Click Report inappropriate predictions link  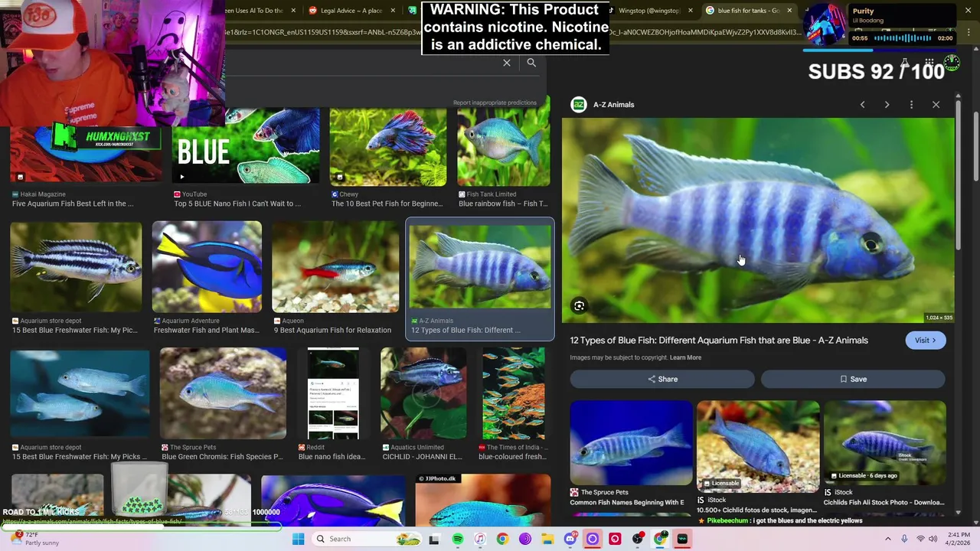coord(495,103)
